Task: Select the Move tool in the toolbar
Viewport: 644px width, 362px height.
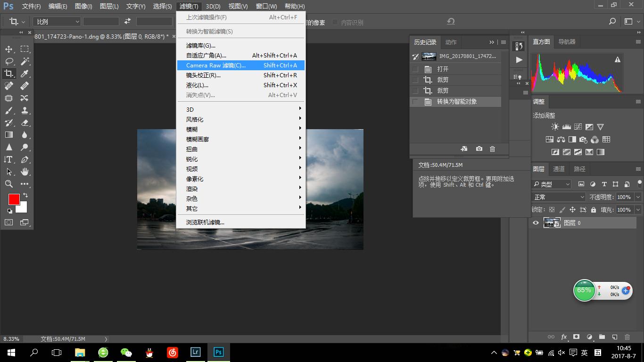Action: (8, 49)
